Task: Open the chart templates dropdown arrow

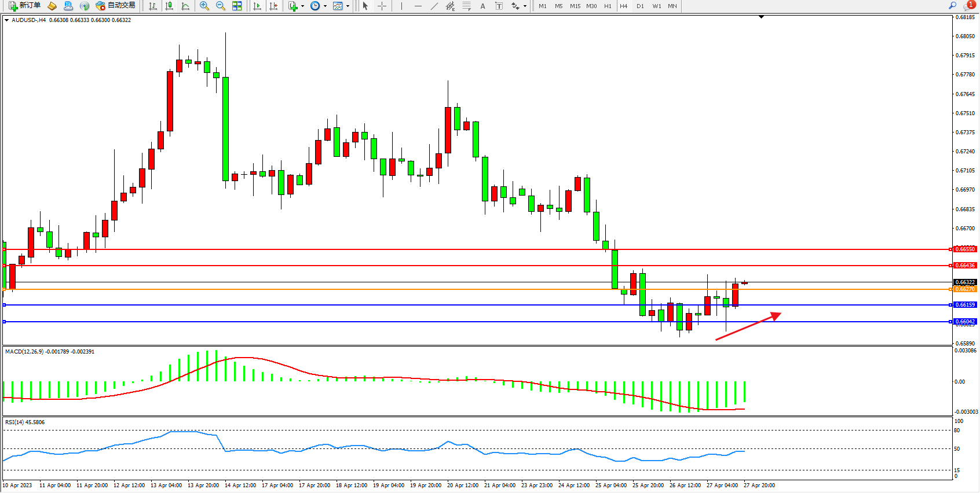Action: [x=348, y=6]
